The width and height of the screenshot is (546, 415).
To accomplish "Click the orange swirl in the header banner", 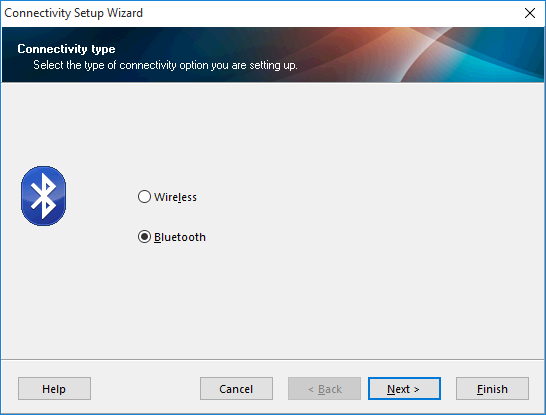I will click(369, 49).
